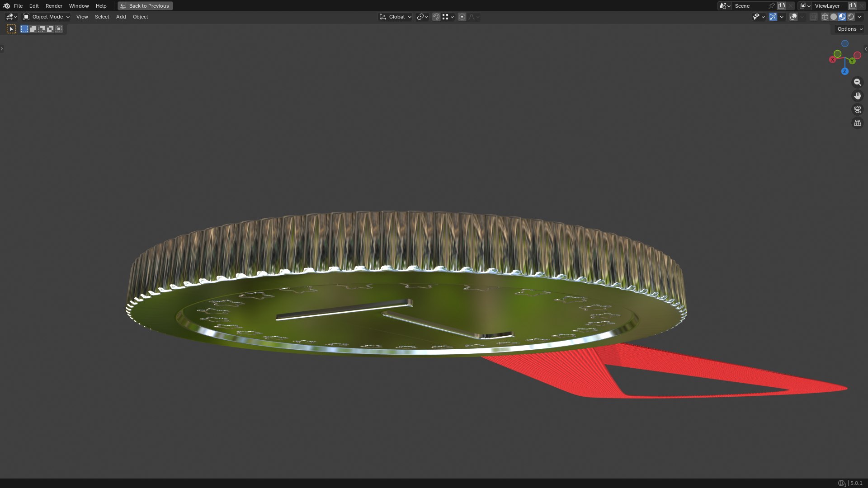Choose the 'extend selection' mode icon
The height and width of the screenshot is (488, 868).
click(x=33, y=29)
